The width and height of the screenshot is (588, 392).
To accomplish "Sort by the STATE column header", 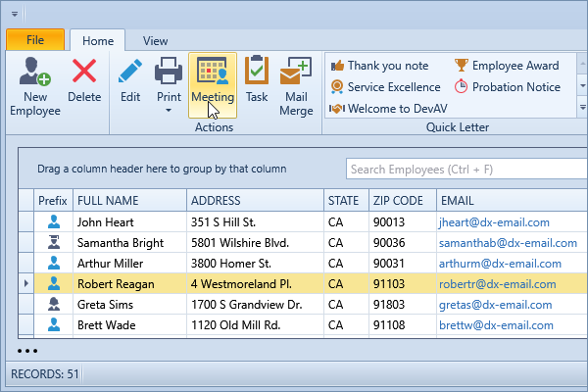I will coord(346,200).
